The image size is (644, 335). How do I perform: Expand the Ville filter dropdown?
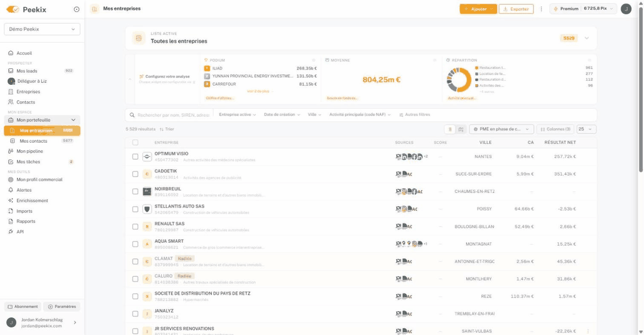pos(314,115)
